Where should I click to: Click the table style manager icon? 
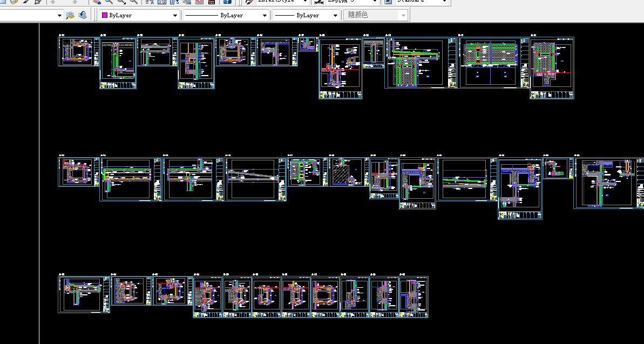tap(388, 2)
